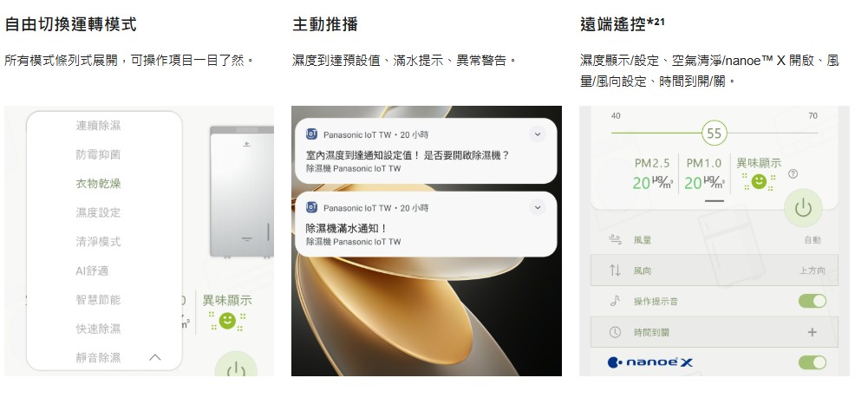Collapse the mode list with up chevron

pos(155,357)
